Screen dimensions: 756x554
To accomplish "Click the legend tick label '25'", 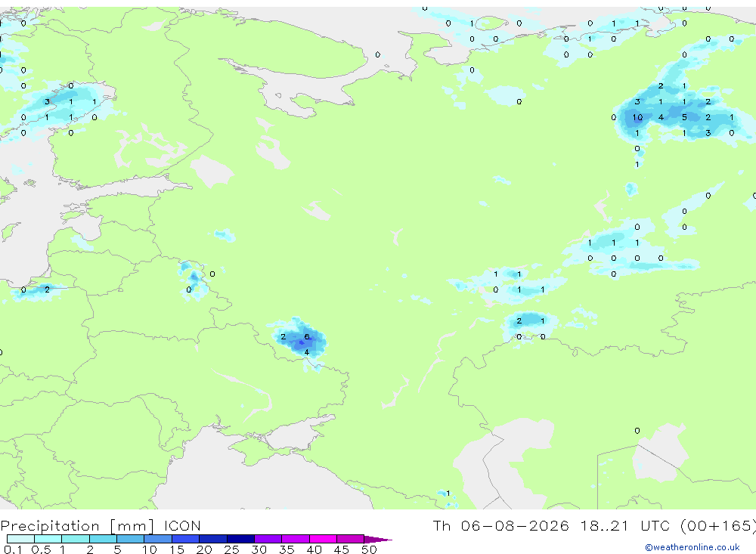I will click(231, 549).
